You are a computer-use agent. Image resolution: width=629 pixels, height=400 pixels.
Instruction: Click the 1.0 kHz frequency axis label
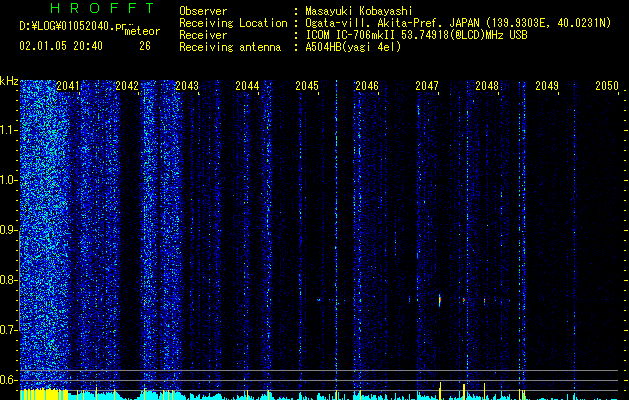tap(7, 180)
